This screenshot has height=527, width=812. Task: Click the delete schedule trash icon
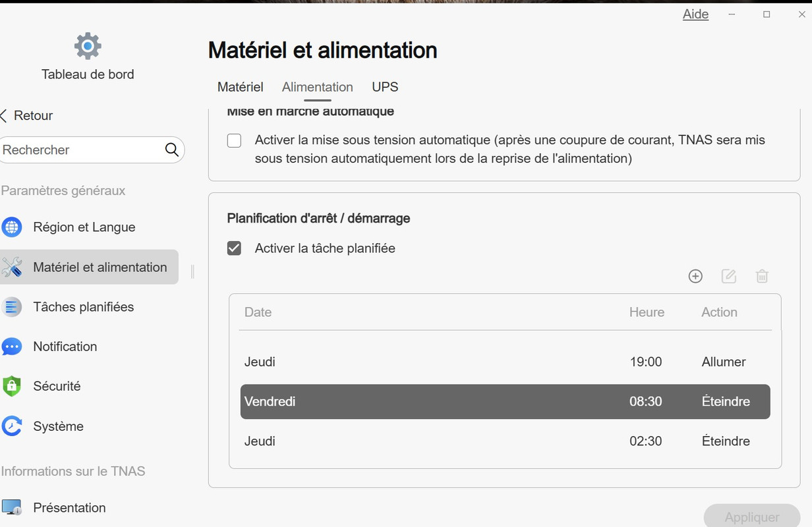(x=762, y=276)
